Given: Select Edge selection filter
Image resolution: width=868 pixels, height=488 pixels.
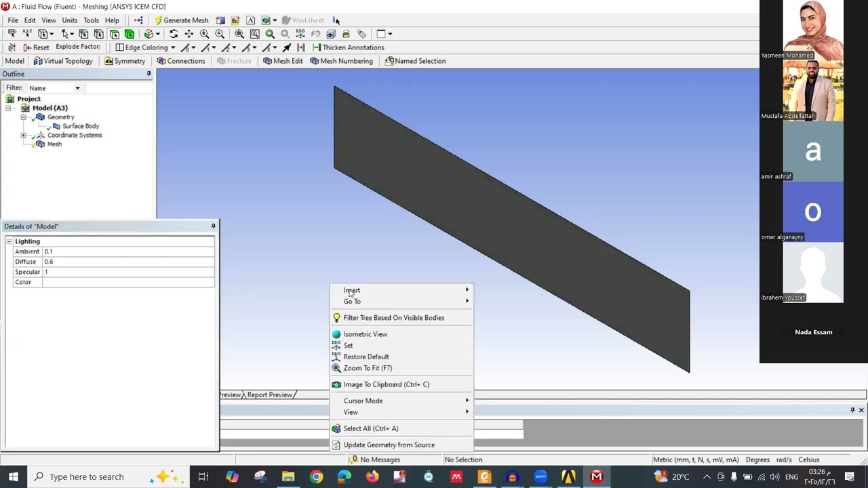Looking at the screenshot, I should [99, 34].
